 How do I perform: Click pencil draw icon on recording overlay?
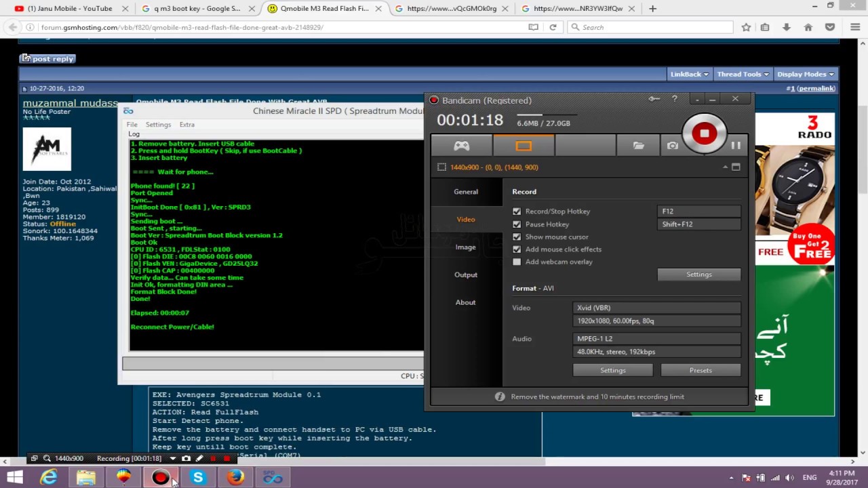tap(199, 459)
